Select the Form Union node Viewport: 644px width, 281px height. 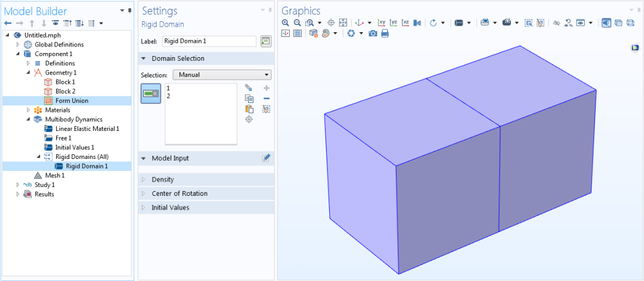coord(72,101)
